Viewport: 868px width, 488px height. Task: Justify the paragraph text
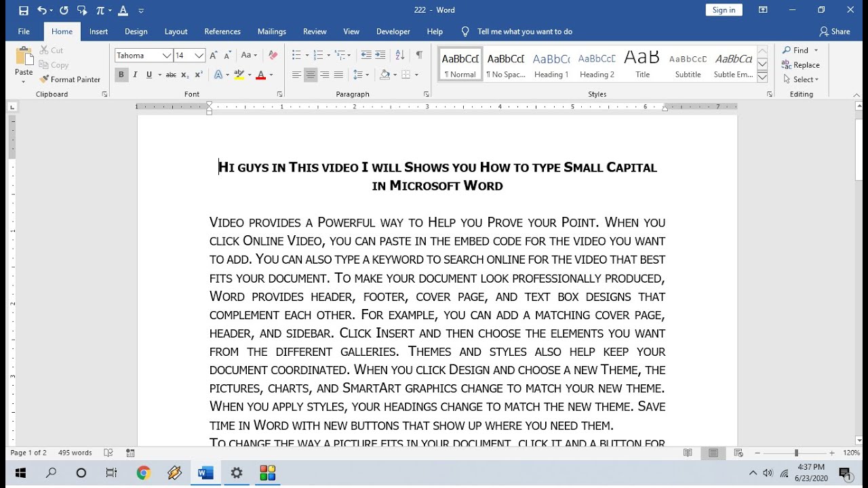pyautogui.click(x=338, y=75)
